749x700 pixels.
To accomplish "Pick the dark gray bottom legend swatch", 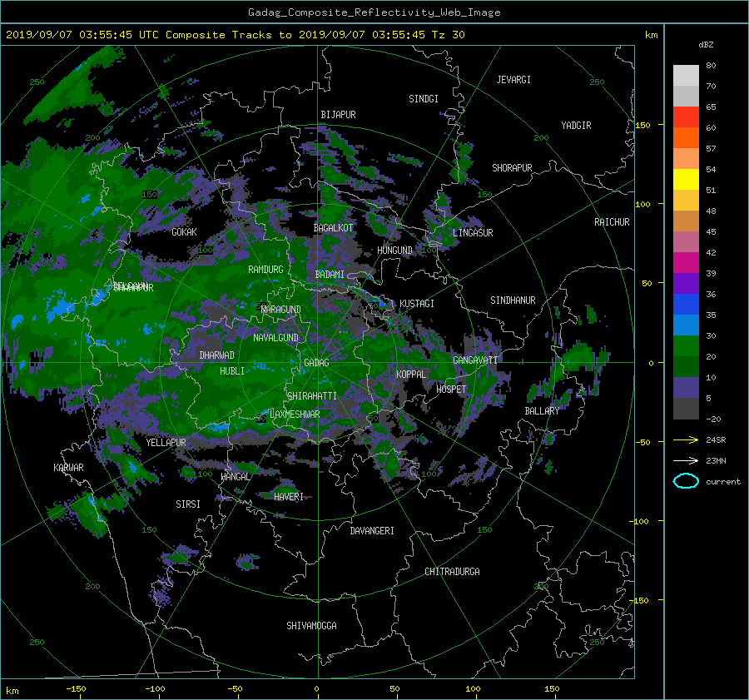I will click(686, 408).
